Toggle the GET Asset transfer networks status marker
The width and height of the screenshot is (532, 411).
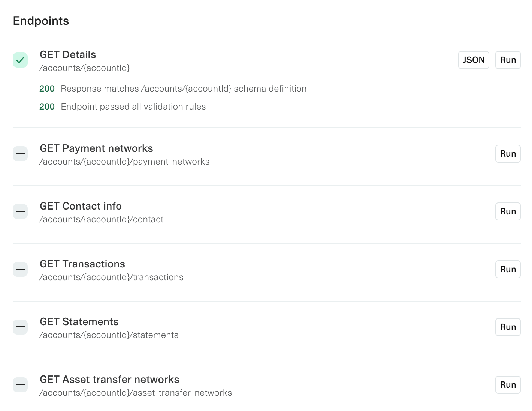pos(20,385)
